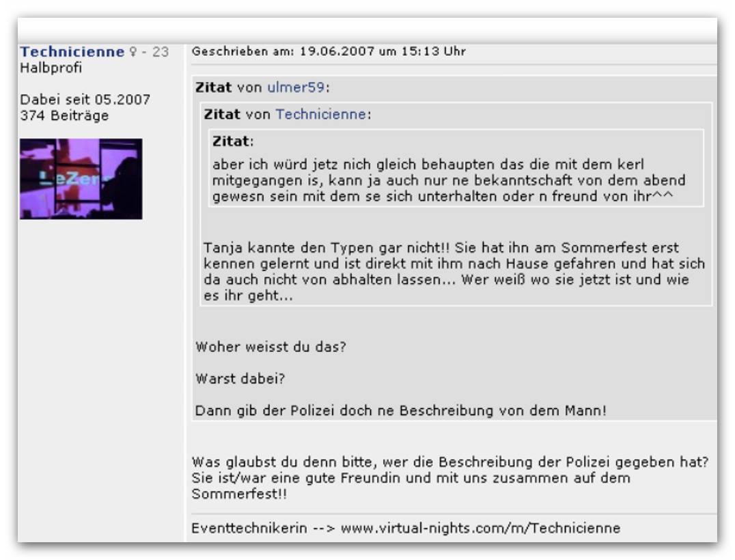This screenshot has height=560, width=735.
Task: Click the signature URL www.virtual-nights.com/m/Technicienne
Action: click(480, 528)
